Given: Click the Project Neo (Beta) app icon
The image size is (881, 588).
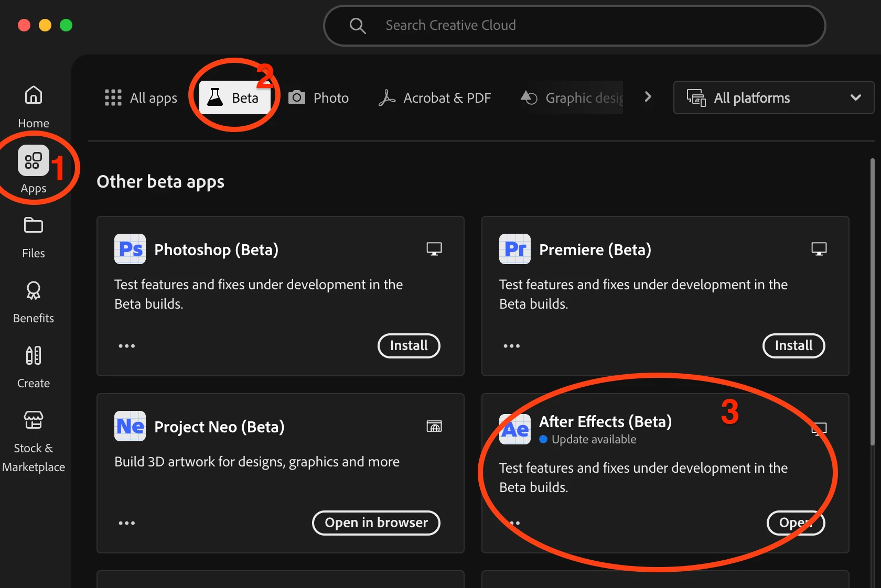Looking at the screenshot, I should (x=130, y=426).
